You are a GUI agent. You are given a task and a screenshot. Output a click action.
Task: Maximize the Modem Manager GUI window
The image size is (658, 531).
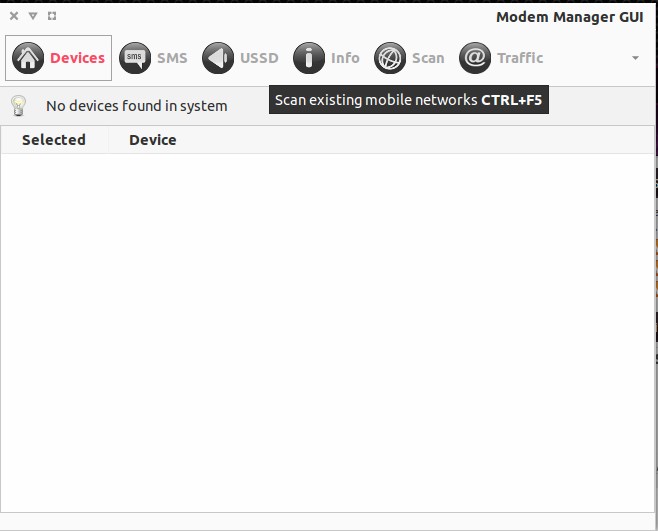point(52,16)
